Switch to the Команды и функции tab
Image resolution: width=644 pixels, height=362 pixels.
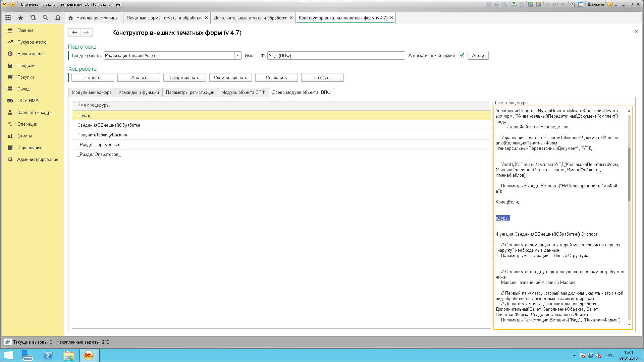tap(139, 93)
